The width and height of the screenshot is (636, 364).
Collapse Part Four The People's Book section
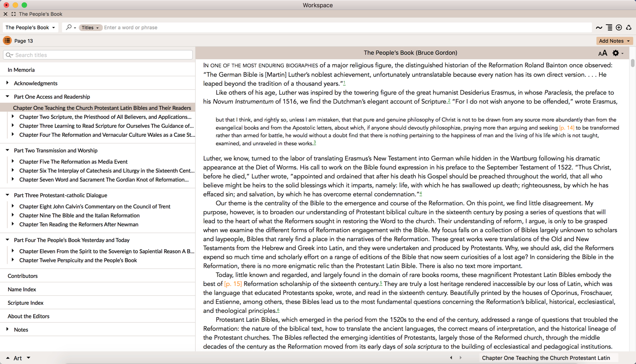tap(7, 240)
